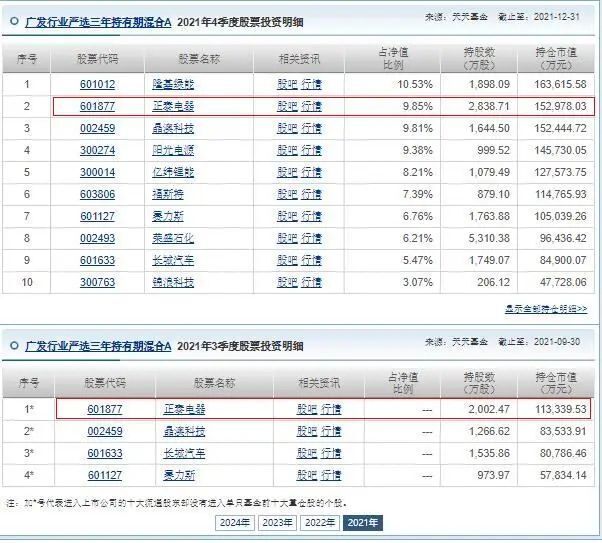Open stock code 601877 in 4季度 table
Image resolution: width=602 pixels, height=543 pixels.
[x=98, y=106]
